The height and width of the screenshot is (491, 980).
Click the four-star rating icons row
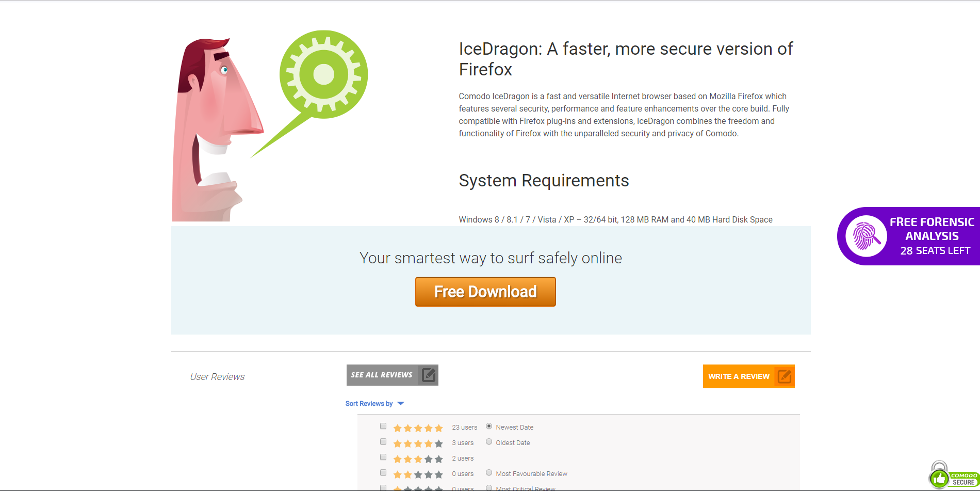[x=418, y=444]
